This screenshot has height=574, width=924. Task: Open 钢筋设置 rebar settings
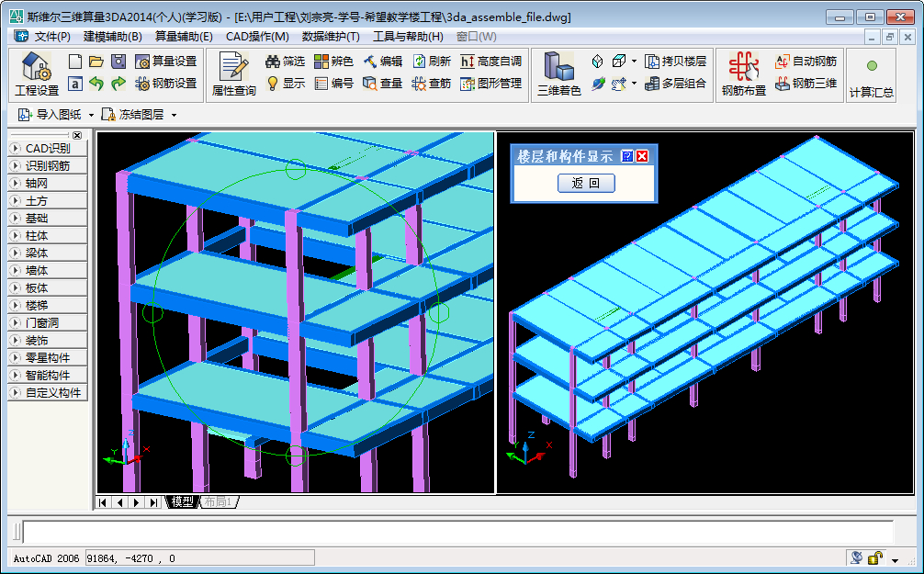[165, 84]
